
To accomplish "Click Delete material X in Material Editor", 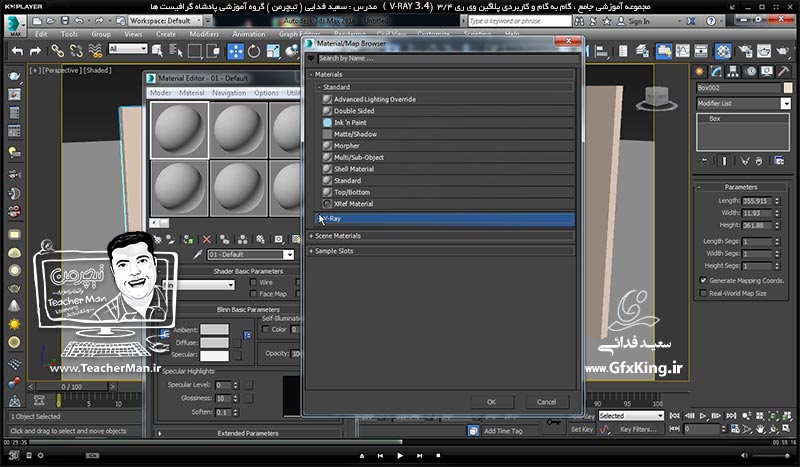I will 206,239.
